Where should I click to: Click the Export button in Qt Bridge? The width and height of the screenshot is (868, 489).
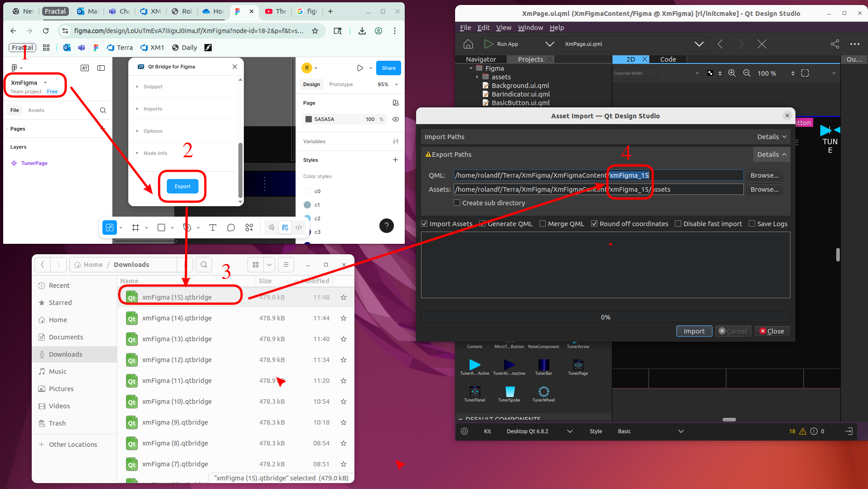click(x=183, y=186)
